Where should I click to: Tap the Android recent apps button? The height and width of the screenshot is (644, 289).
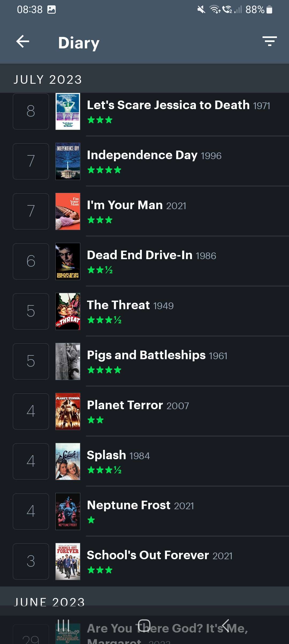coord(64,625)
